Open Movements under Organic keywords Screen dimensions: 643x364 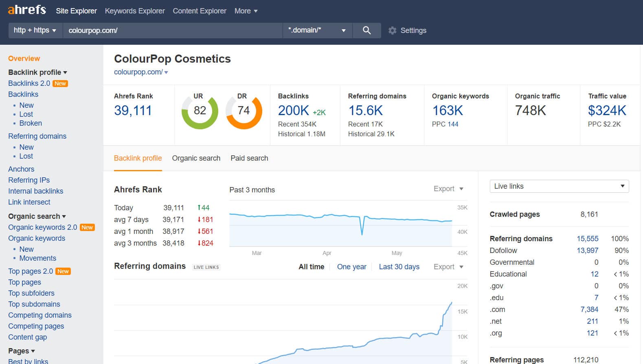coord(38,258)
